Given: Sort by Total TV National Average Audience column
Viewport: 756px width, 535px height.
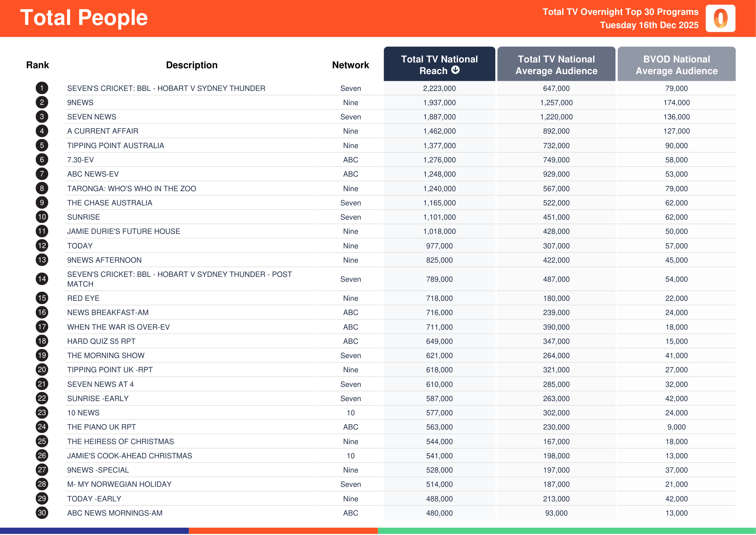Looking at the screenshot, I should coord(556,65).
